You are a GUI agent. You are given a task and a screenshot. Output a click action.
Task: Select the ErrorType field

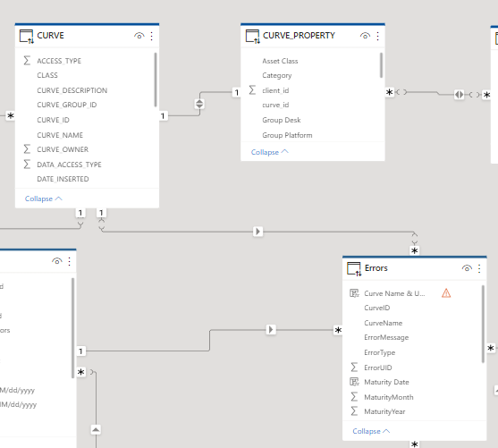(380, 352)
